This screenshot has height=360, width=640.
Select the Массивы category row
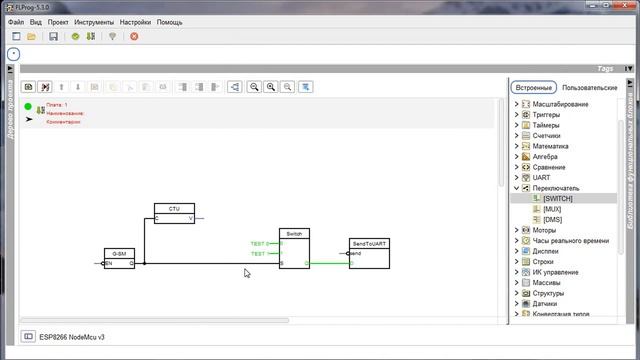pyautogui.click(x=564, y=282)
